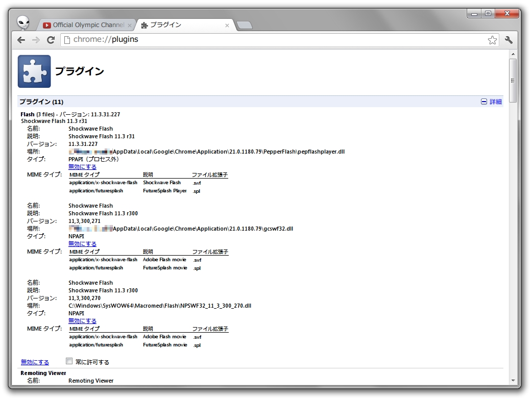The height and width of the screenshot is (400, 532).
Task: Disable the PPAPI Shockwave Flash plugin
Action: [x=82, y=166]
